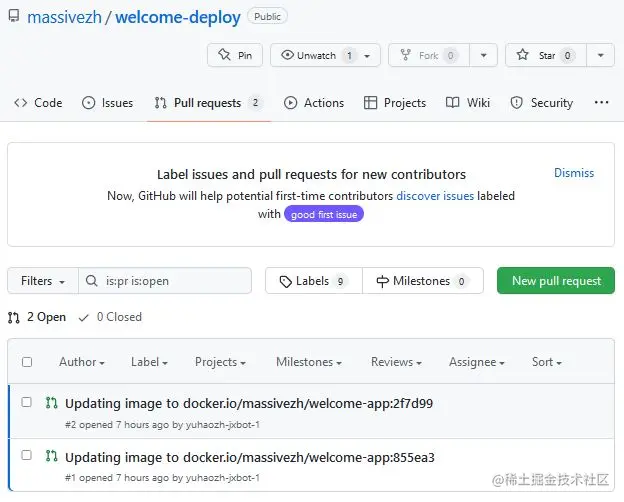Open the Actions tab
This screenshot has height=502, width=624.
pyautogui.click(x=314, y=103)
